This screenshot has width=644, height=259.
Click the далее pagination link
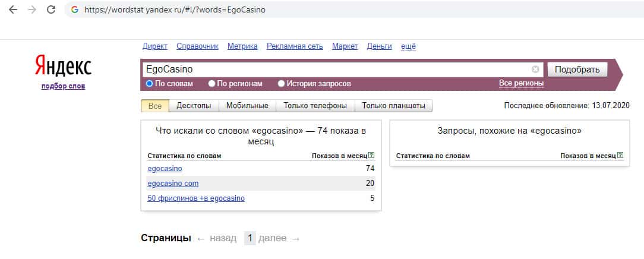[x=272, y=238]
